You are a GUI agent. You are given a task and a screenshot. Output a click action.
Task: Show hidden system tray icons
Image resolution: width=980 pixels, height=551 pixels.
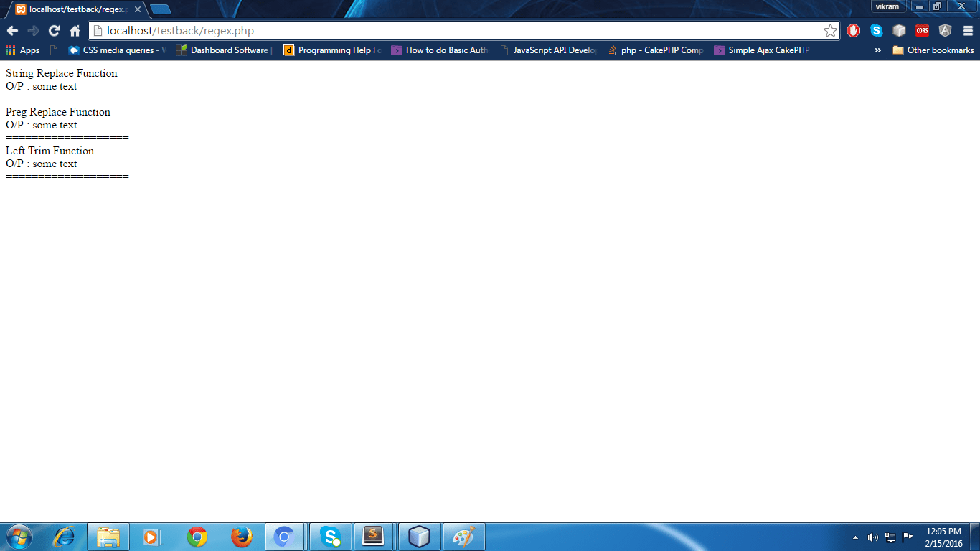855,537
